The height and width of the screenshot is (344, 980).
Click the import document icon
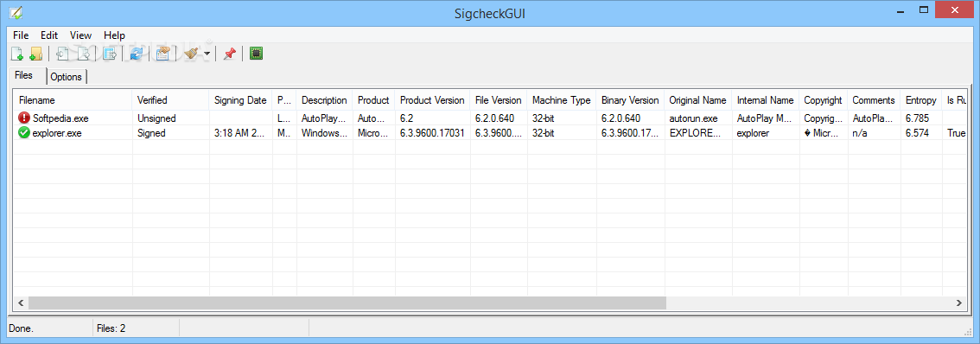pos(62,54)
